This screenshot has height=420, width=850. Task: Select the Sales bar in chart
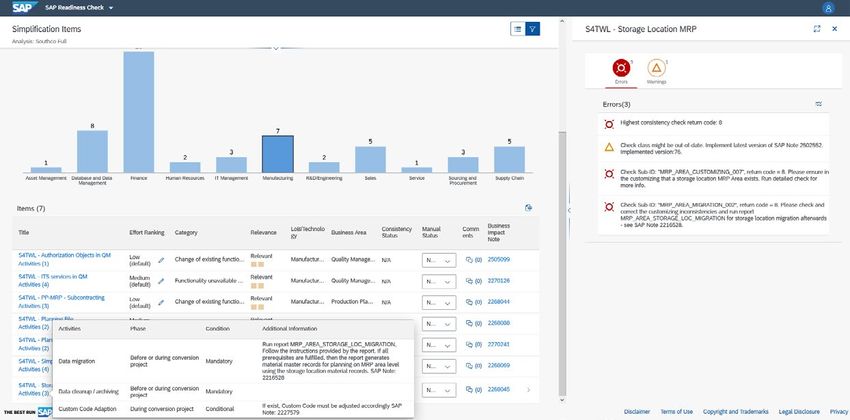click(x=370, y=159)
